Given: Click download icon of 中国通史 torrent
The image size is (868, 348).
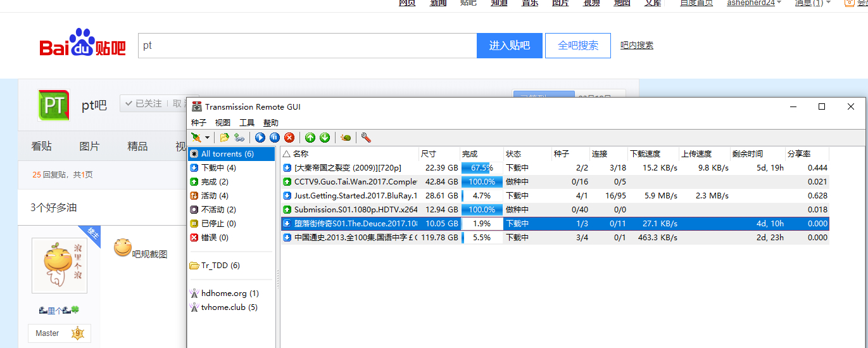Looking at the screenshot, I should coord(287,237).
